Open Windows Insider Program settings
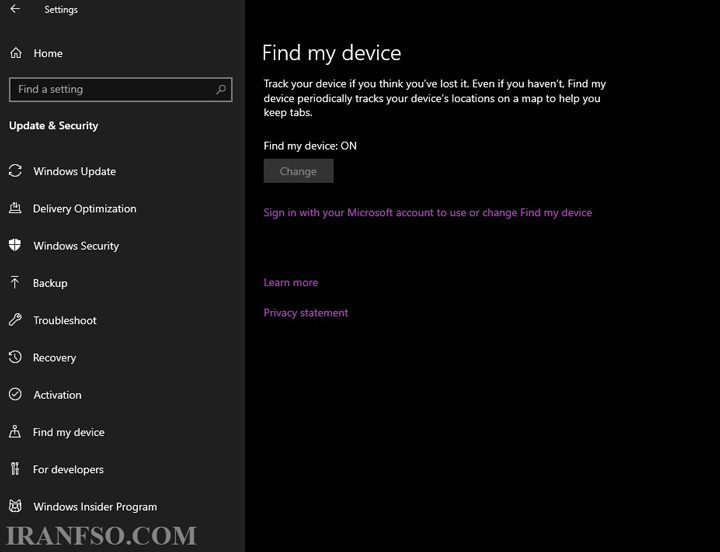Image resolution: width=720 pixels, height=552 pixels. click(x=95, y=507)
